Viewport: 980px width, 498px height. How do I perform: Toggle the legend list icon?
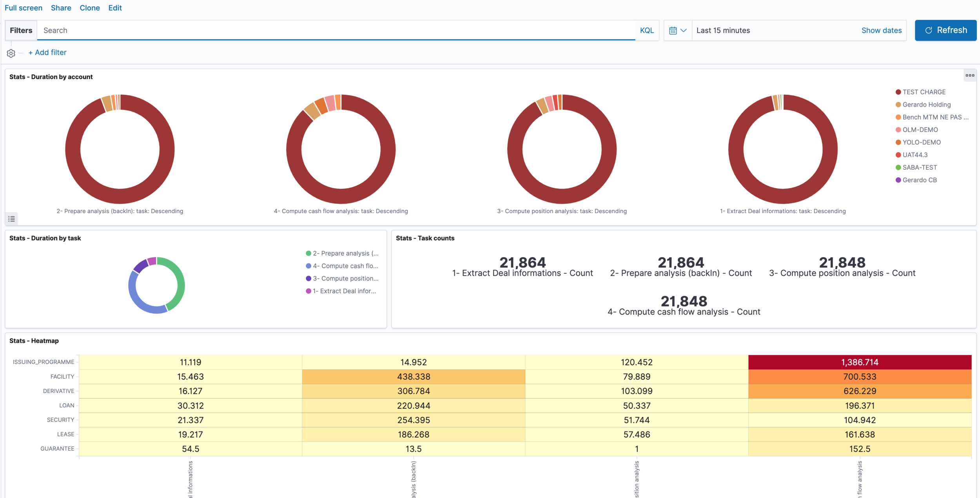tap(12, 219)
